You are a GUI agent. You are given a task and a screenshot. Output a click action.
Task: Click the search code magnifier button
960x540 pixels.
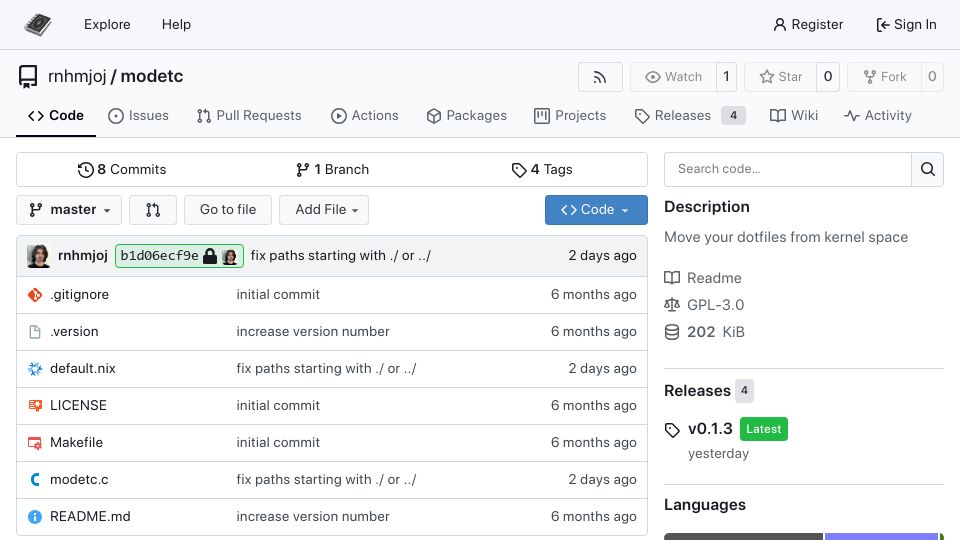point(928,169)
